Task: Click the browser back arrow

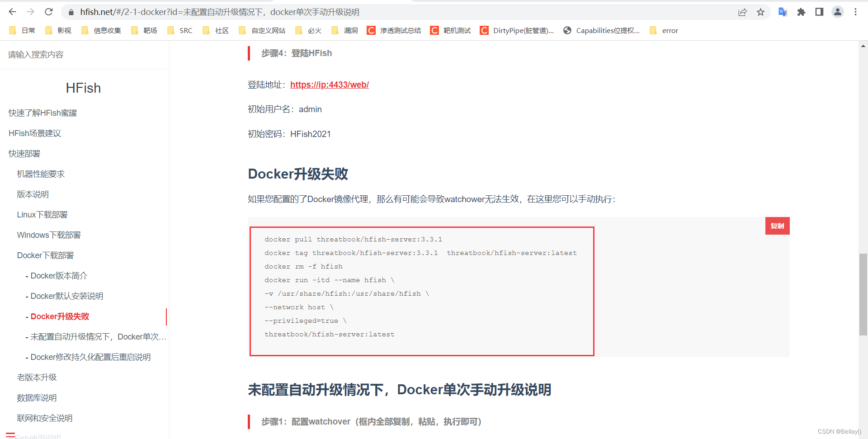Action: (13, 12)
